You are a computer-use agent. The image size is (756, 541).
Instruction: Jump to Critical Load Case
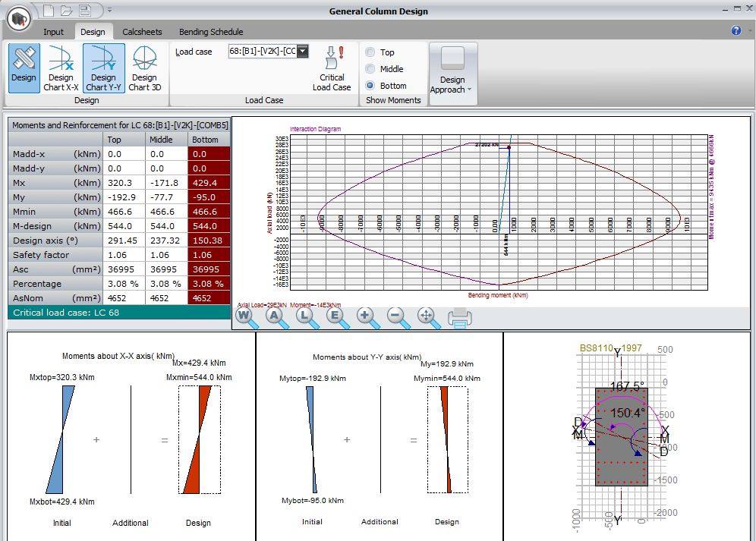point(332,68)
